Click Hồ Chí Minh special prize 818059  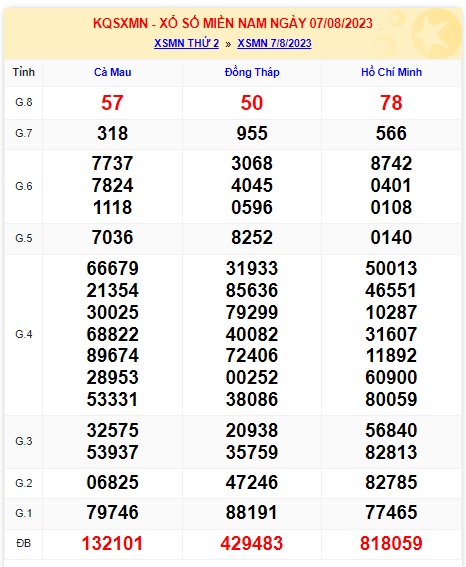click(x=391, y=543)
